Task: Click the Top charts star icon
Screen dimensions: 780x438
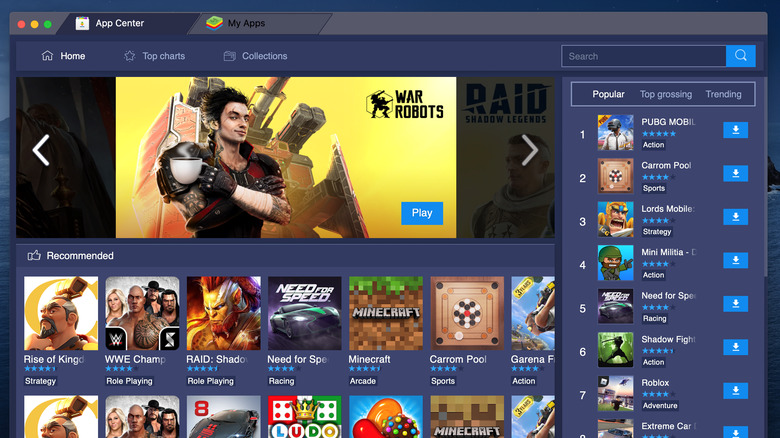Action: [x=129, y=56]
